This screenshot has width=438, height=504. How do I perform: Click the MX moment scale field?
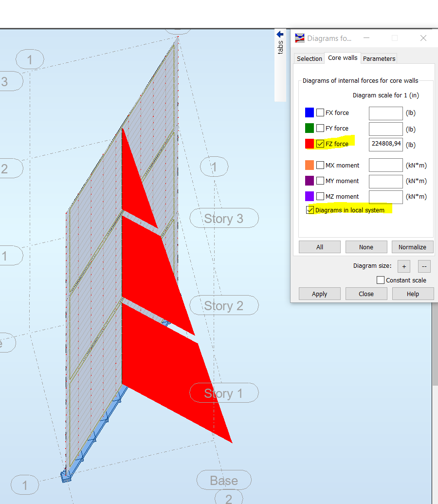pos(385,165)
